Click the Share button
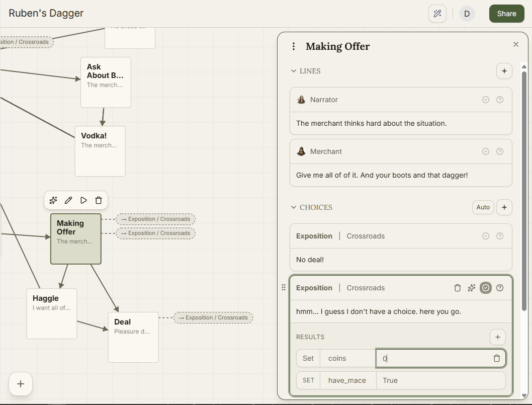 (506, 14)
